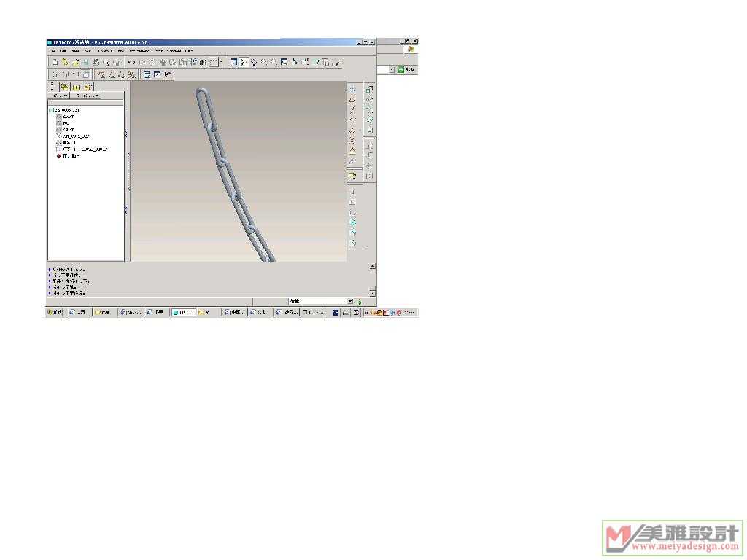The image size is (747, 560).
Task: Switch to Favorites navigator tab
Action: (88, 87)
